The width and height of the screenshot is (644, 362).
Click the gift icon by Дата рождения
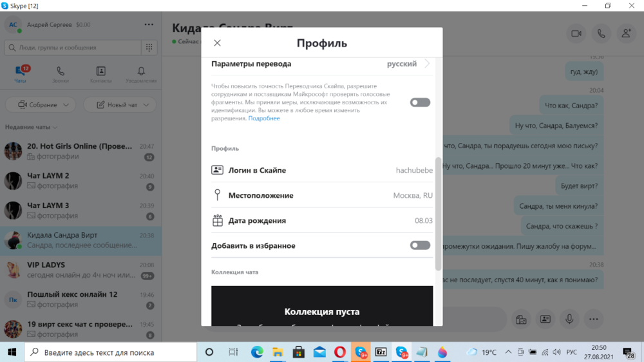point(217,220)
